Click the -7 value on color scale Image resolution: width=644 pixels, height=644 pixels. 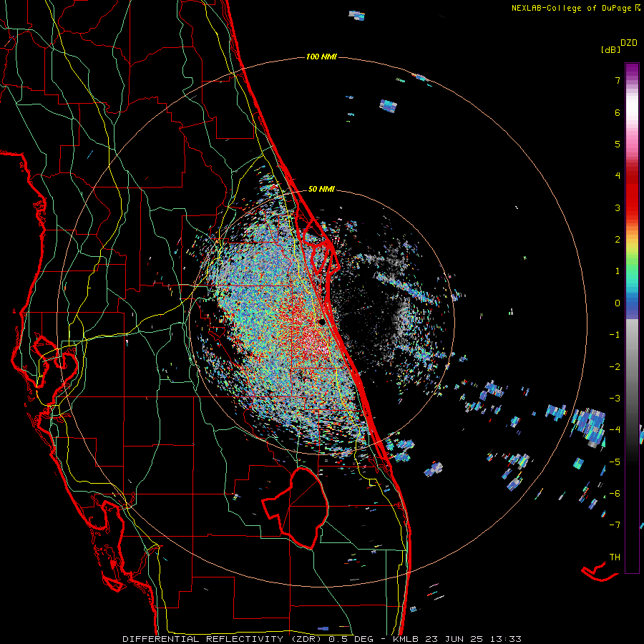pyautogui.click(x=615, y=525)
